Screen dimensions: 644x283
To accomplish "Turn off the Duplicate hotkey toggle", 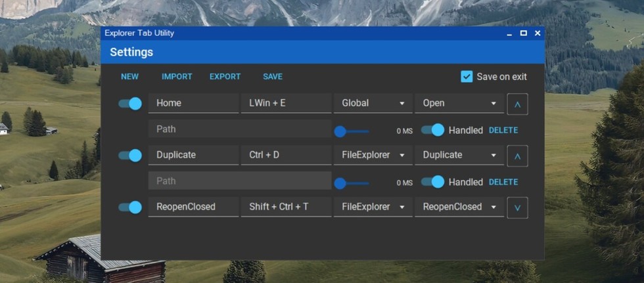I will 130,156.
